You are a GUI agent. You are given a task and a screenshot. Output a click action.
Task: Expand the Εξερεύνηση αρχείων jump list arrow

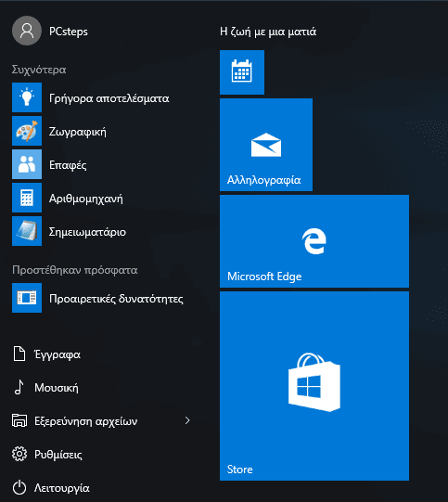[187, 420]
